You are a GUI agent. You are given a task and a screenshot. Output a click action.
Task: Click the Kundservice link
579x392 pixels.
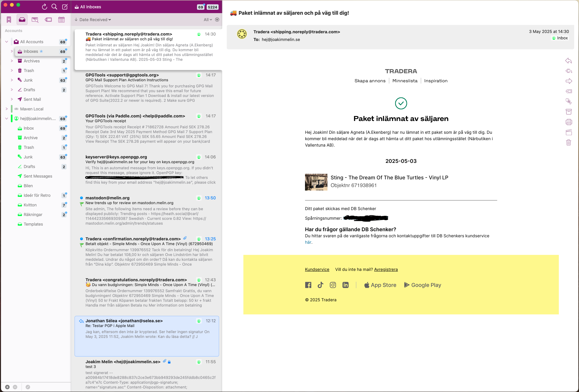317,270
